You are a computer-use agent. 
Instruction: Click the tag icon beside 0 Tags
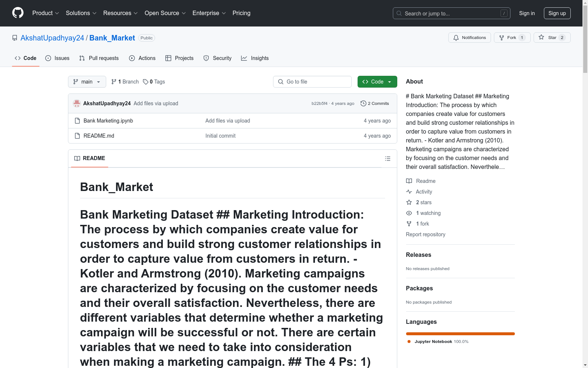click(146, 82)
